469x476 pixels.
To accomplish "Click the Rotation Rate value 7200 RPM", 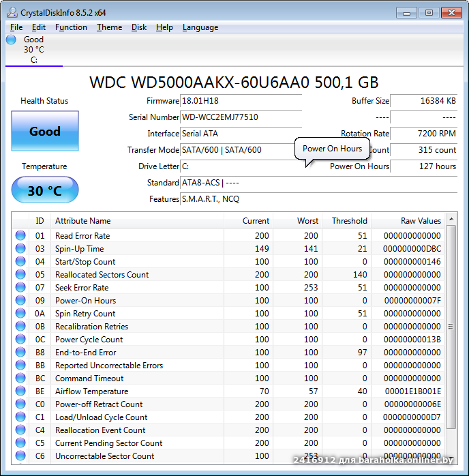I will coord(423,134).
